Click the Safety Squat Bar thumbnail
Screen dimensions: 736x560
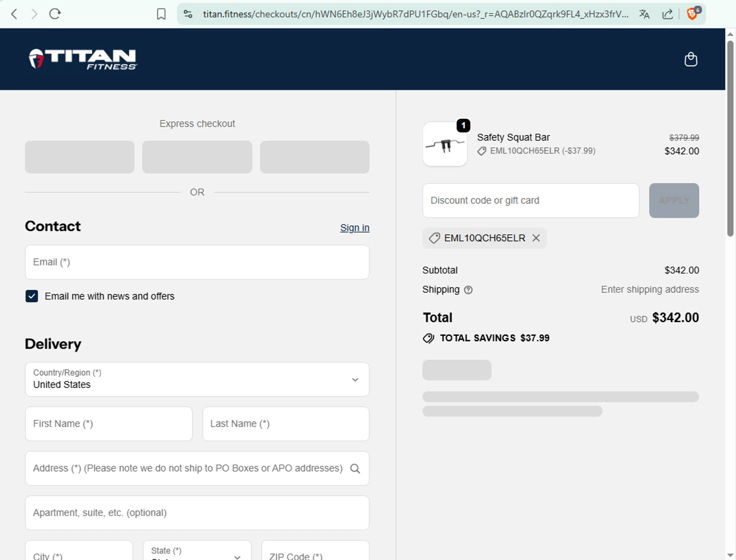445,144
